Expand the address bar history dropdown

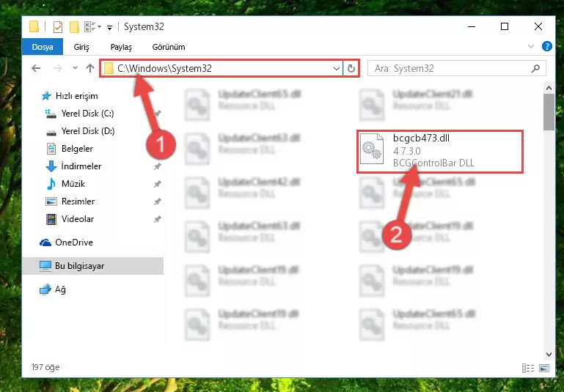337,68
